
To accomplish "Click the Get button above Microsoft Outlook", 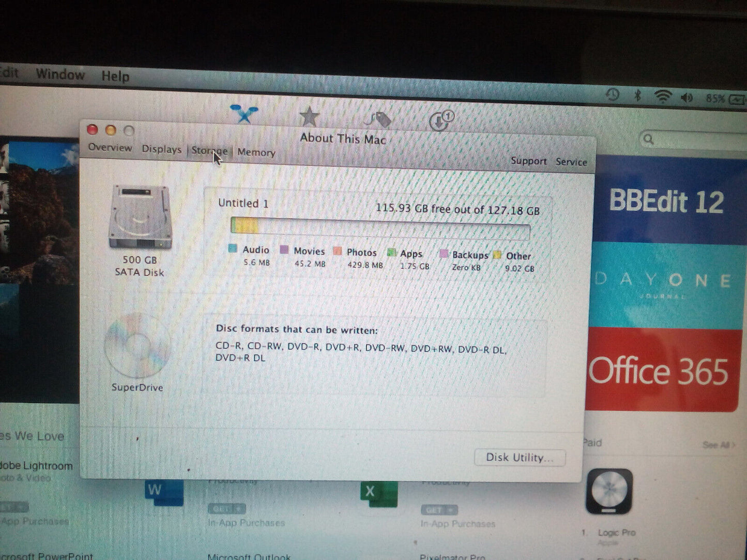I will [x=226, y=509].
